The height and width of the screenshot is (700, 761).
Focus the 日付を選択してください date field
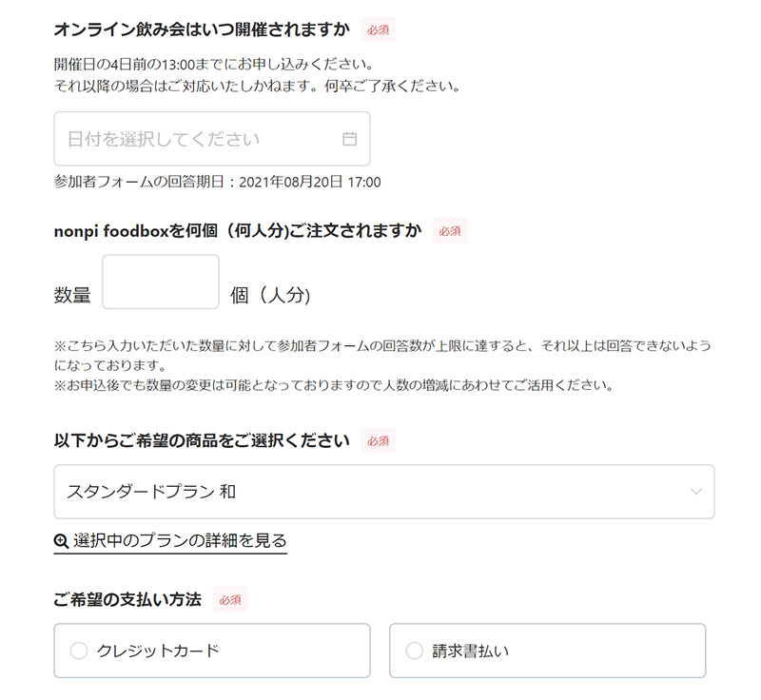pyautogui.click(x=200, y=139)
